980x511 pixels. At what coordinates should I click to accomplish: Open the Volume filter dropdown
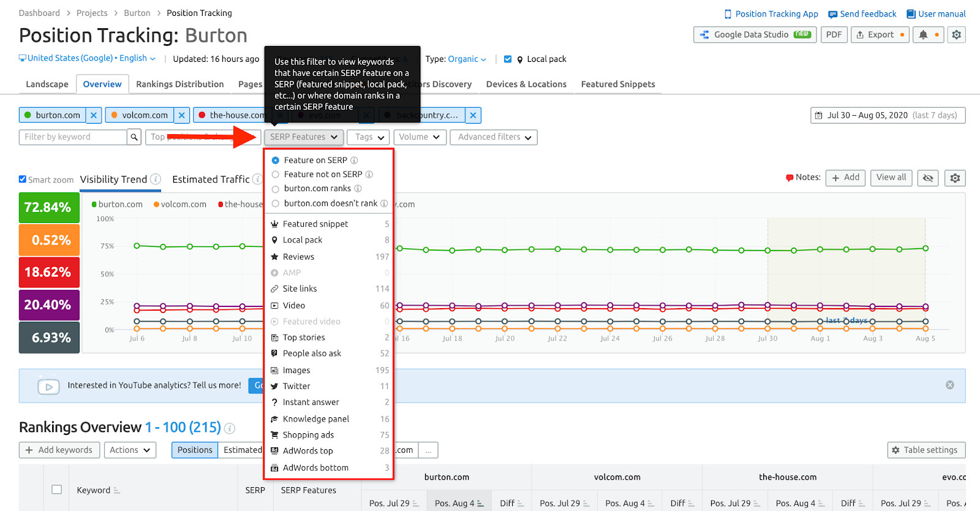coord(419,137)
